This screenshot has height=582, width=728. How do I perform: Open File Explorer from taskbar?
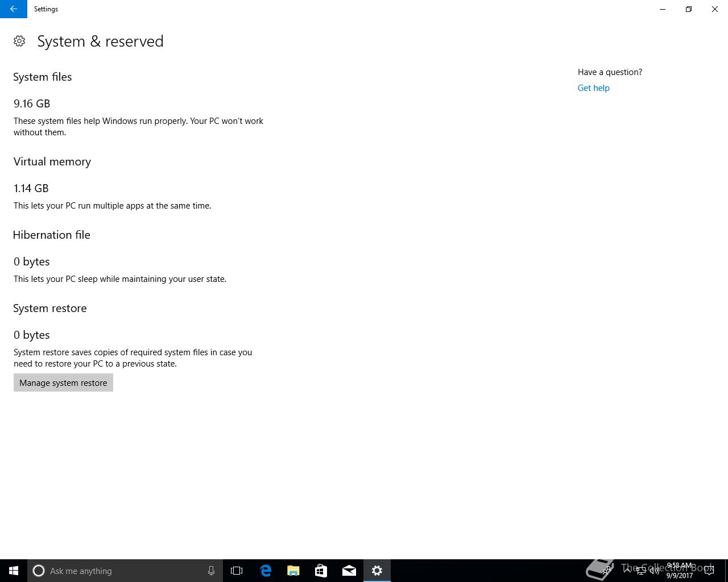point(293,571)
